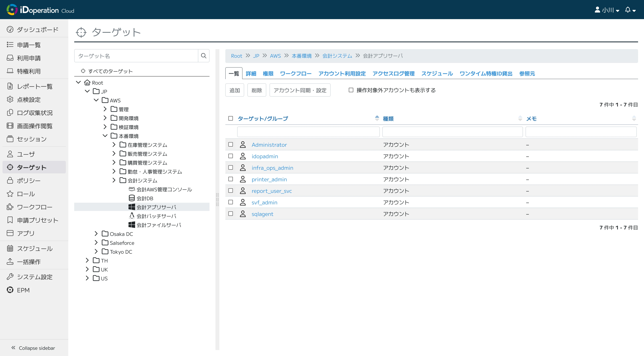Switch to the 権限 tab
644x356 pixels.
click(x=268, y=74)
